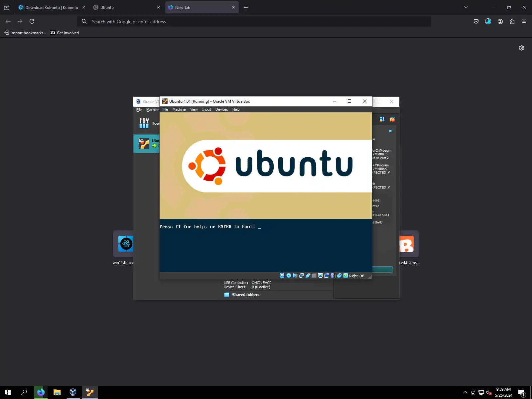Click the keyboard capture green arrow indicator
This screenshot has width=532, height=399.
pos(345,275)
